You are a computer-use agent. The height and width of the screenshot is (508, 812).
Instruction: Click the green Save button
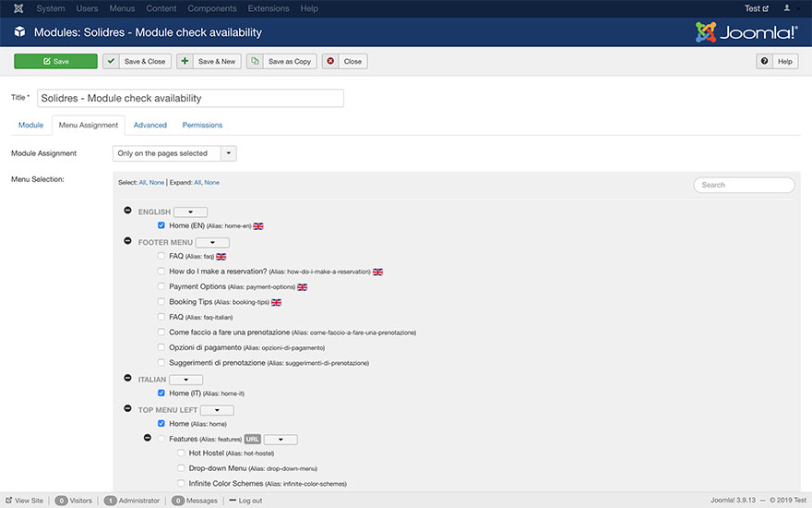[x=55, y=61]
